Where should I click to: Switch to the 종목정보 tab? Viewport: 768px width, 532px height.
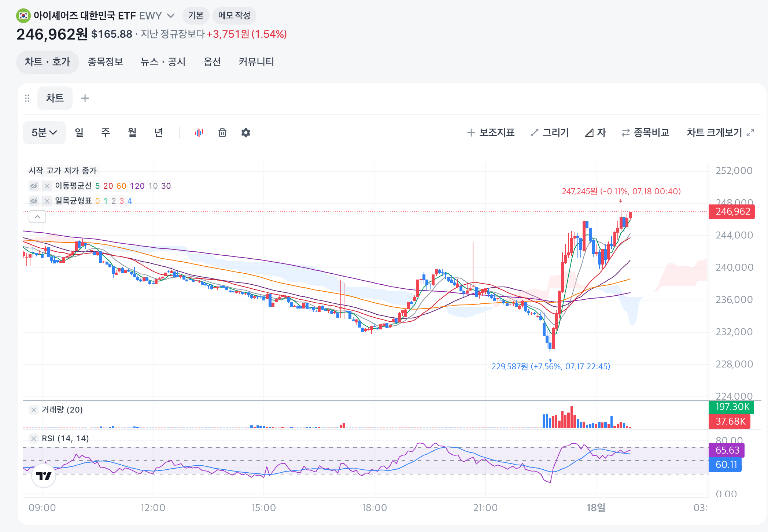tap(105, 62)
